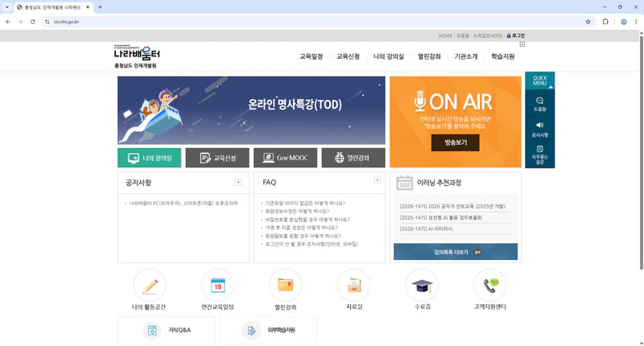Click the HOME link at top
This screenshot has width=644, height=346.
pos(445,35)
